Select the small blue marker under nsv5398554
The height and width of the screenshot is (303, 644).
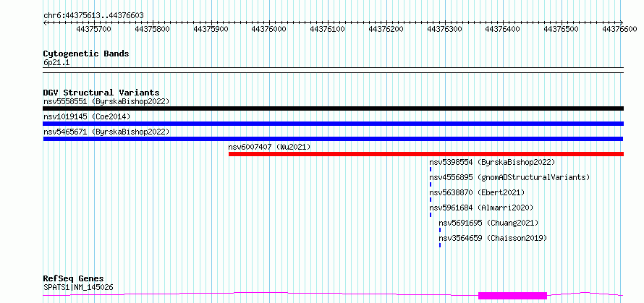(431, 169)
